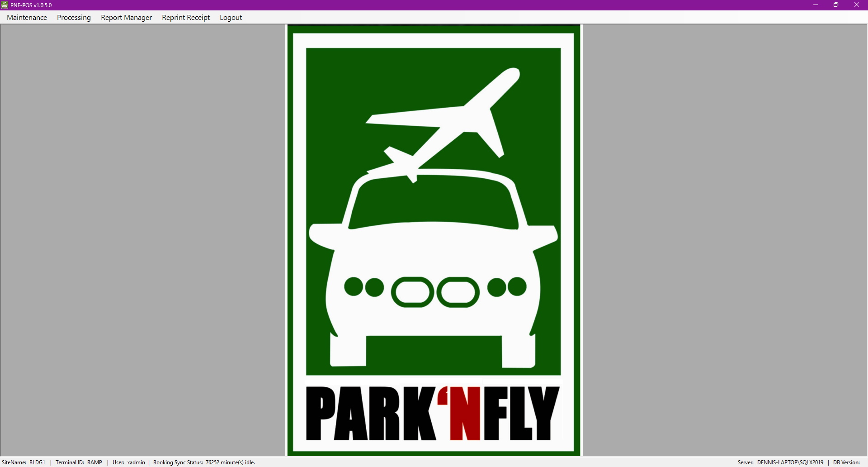Image resolution: width=868 pixels, height=467 pixels.
Task: Click the User xadmin status entry
Action: pyautogui.click(x=129, y=462)
